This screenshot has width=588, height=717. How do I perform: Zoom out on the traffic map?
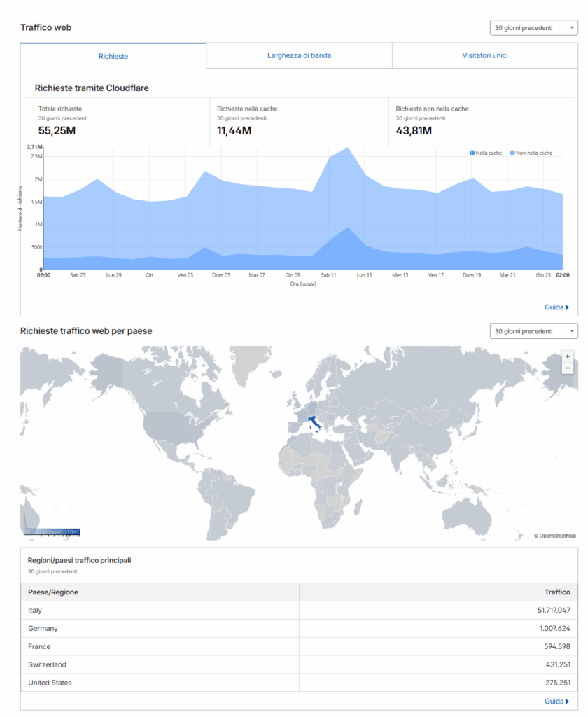tap(567, 368)
